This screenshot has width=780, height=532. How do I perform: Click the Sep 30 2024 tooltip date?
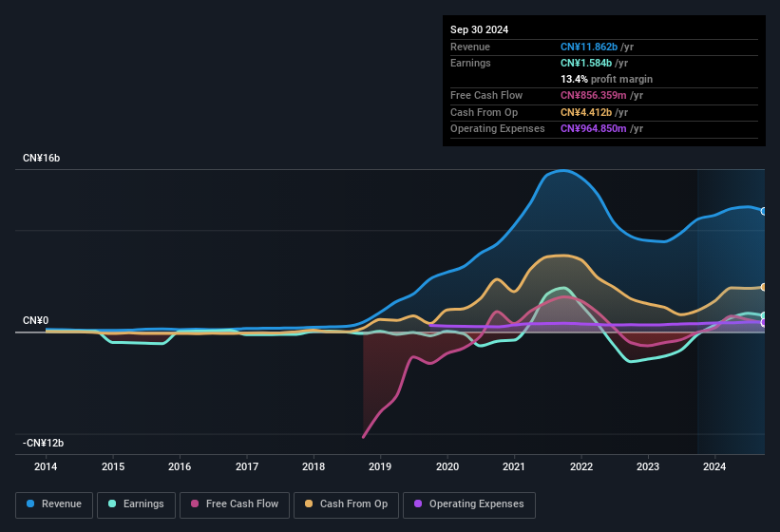[x=480, y=29]
